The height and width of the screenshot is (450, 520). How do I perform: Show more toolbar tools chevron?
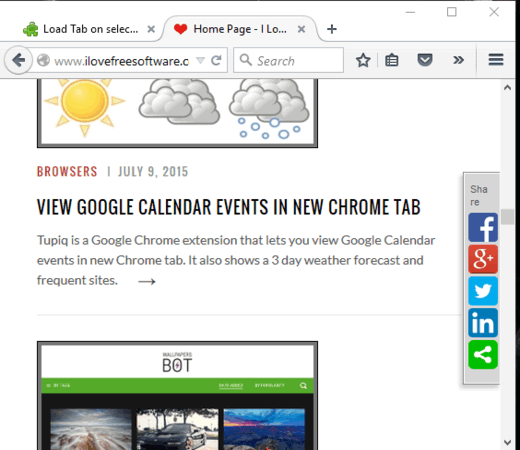458,60
